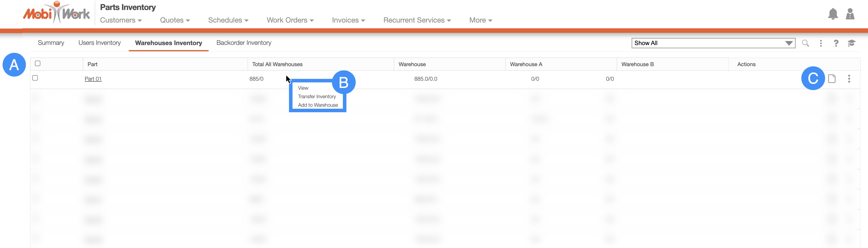The width and height of the screenshot is (868, 248).
Task: Open the graduation cap training icon
Action: click(x=851, y=43)
